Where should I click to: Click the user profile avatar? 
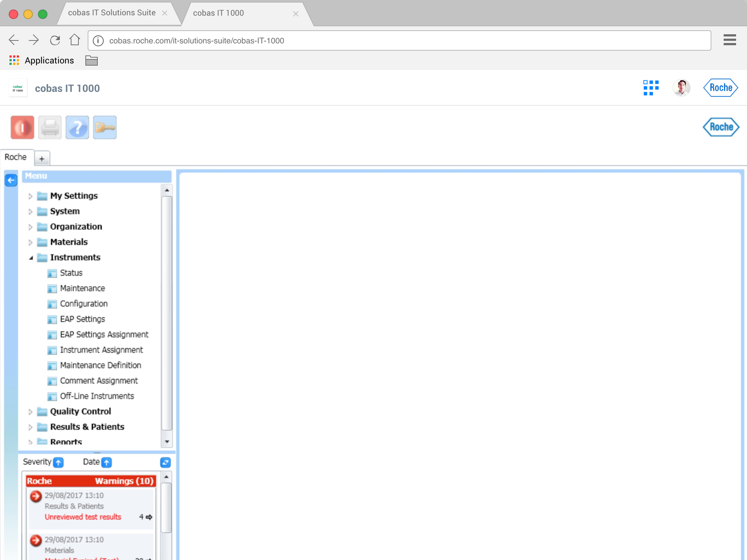(681, 88)
